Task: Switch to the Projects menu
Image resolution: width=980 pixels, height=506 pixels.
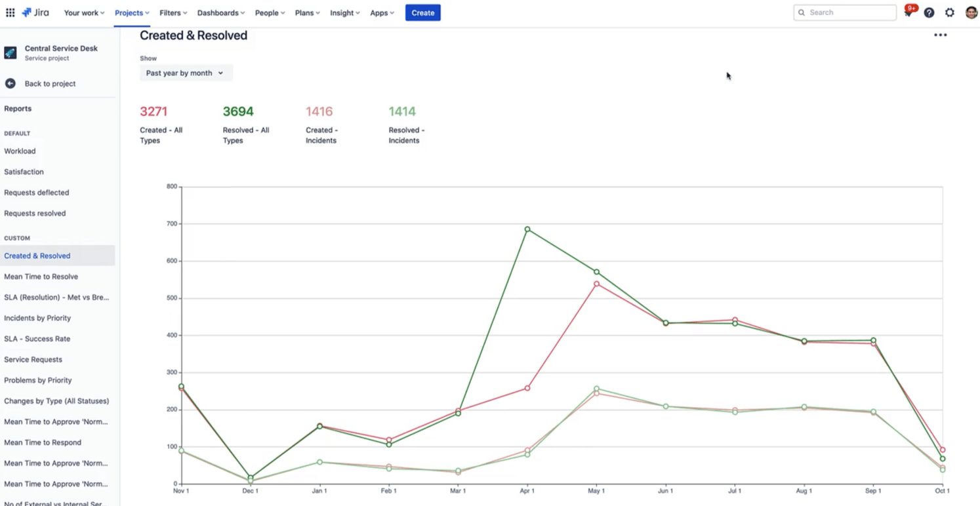Action: point(131,12)
